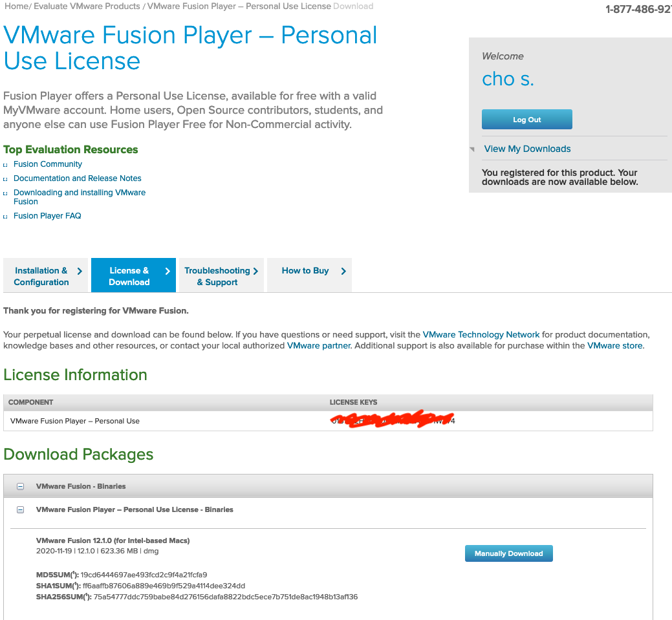Click the Log Out button
The height and width of the screenshot is (620, 672).
click(526, 120)
